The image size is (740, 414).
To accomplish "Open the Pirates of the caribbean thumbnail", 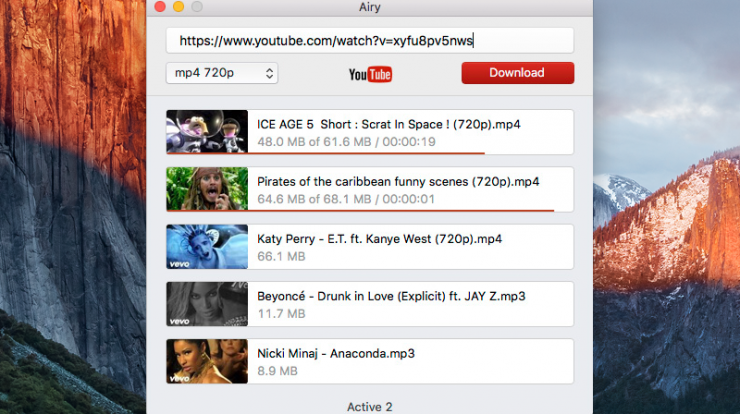I will 207,189.
